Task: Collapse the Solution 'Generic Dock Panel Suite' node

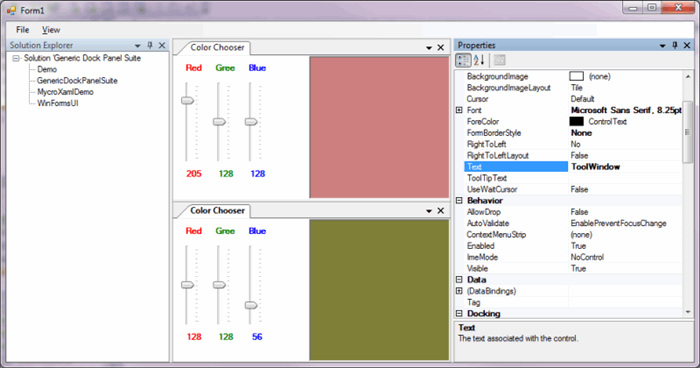Action: [x=16, y=58]
